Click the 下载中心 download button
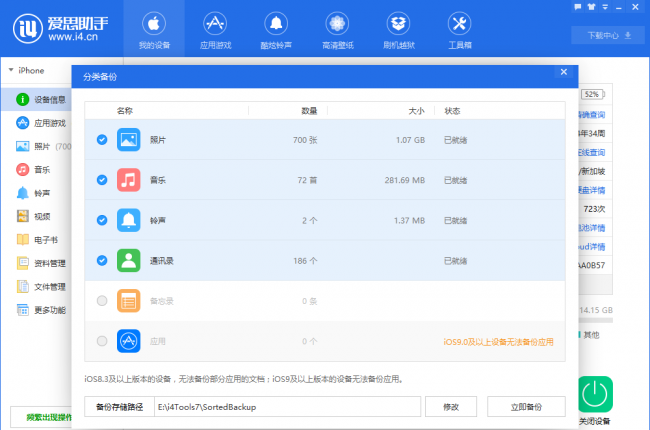This screenshot has height=430, width=650. click(x=609, y=35)
